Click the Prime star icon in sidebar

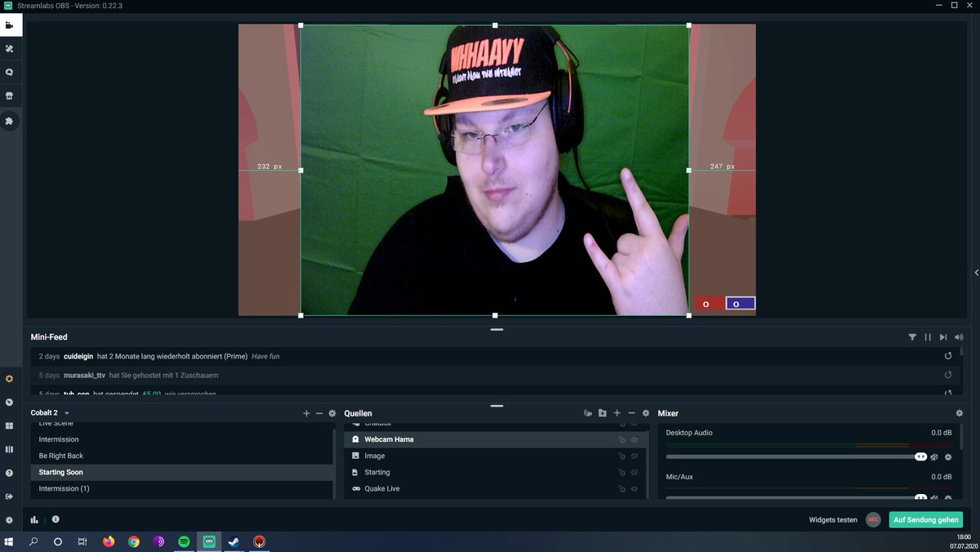click(x=9, y=379)
